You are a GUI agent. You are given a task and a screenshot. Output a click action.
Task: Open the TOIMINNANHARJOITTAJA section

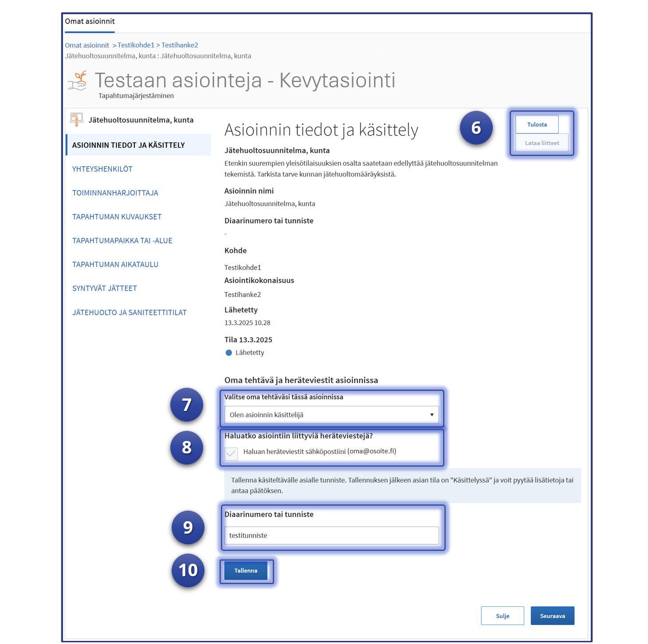[115, 193]
